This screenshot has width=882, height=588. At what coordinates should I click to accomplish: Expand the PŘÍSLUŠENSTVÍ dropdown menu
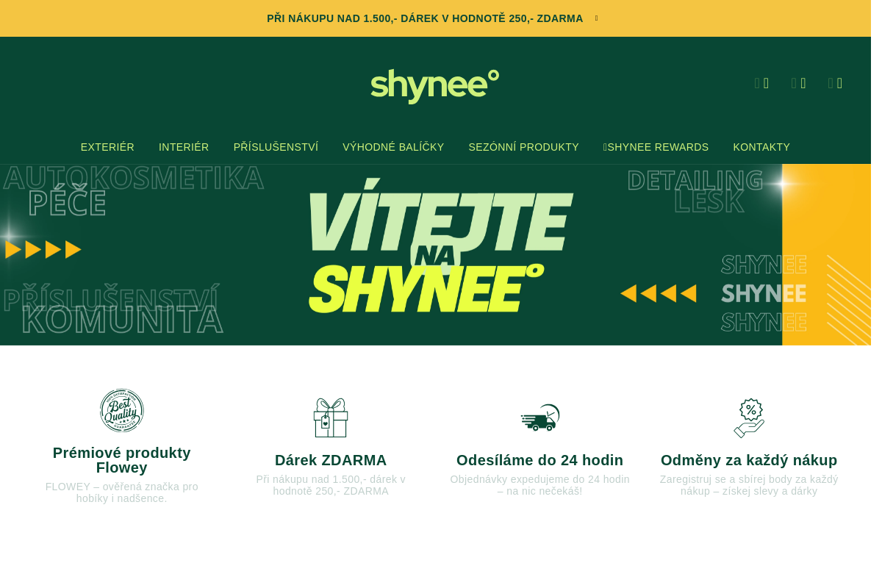pyautogui.click(x=276, y=147)
